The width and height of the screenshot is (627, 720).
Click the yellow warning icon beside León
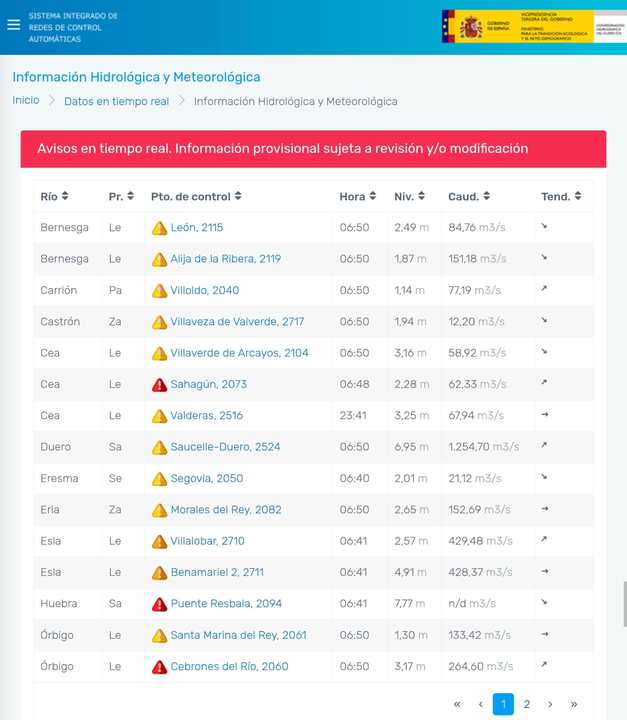159,228
